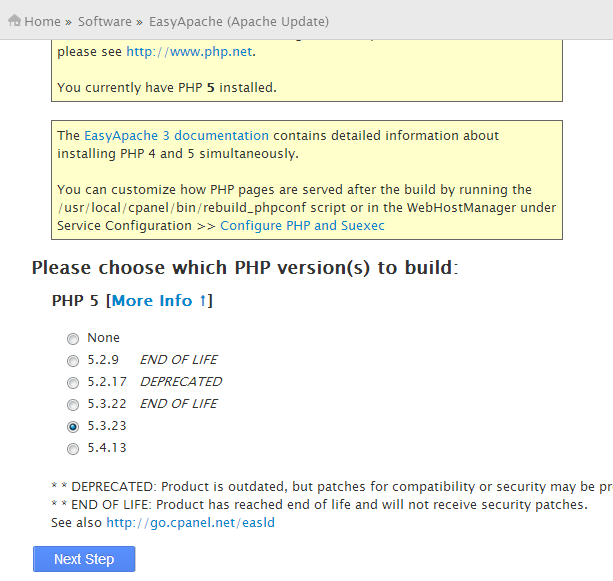Open the go.cpanel.net/easld link
The height and width of the screenshot is (581, 613).
tap(190, 523)
